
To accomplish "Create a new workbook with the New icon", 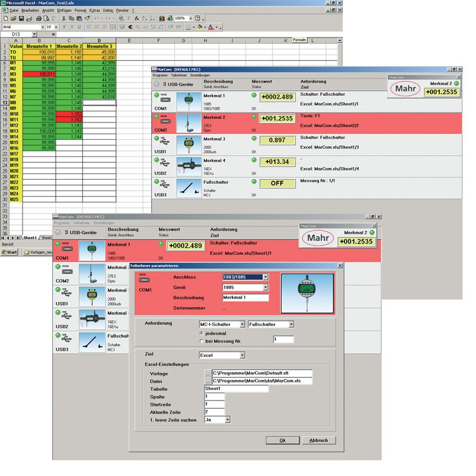I will pyautogui.click(x=6, y=18).
